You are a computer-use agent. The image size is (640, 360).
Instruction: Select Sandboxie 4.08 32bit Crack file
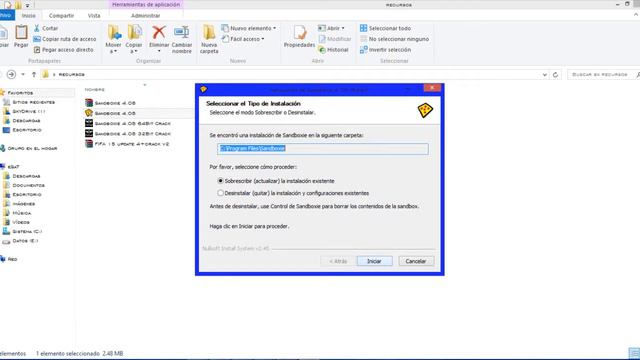[x=128, y=133]
